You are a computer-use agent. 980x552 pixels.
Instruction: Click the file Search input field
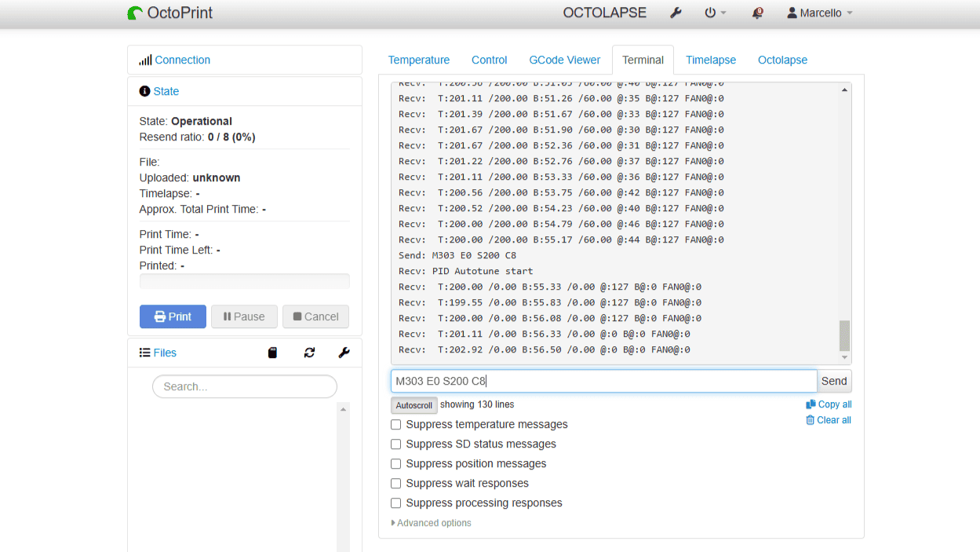tap(245, 386)
